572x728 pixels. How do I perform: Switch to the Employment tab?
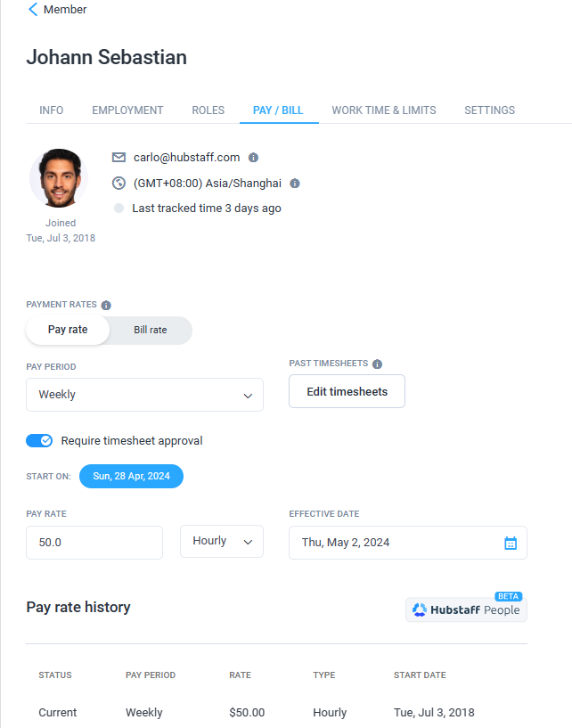[x=127, y=110]
